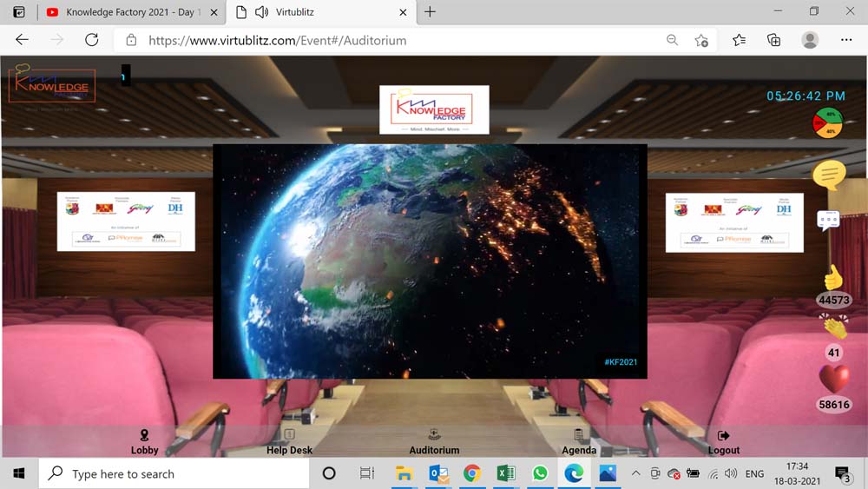Click Logout in bottom navigation
This screenshot has width=868, height=489.
tap(724, 442)
